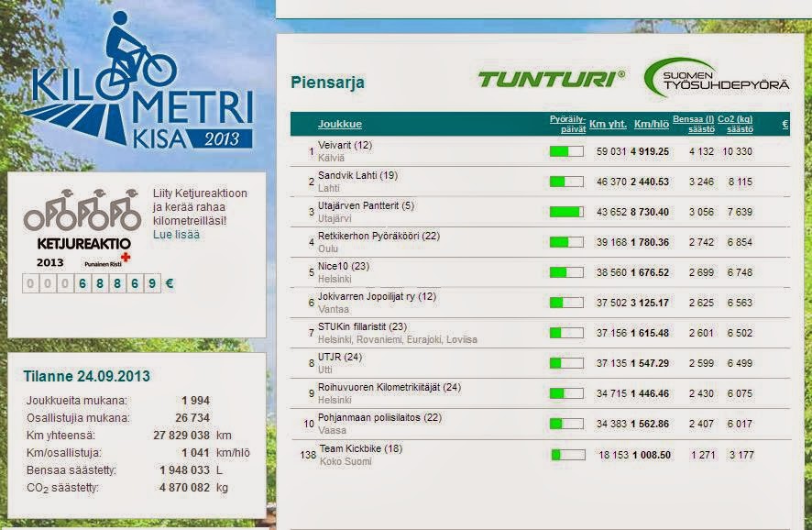Sort table by Joukkue column
Viewport: 812px width, 530px height.
[x=340, y=124]
